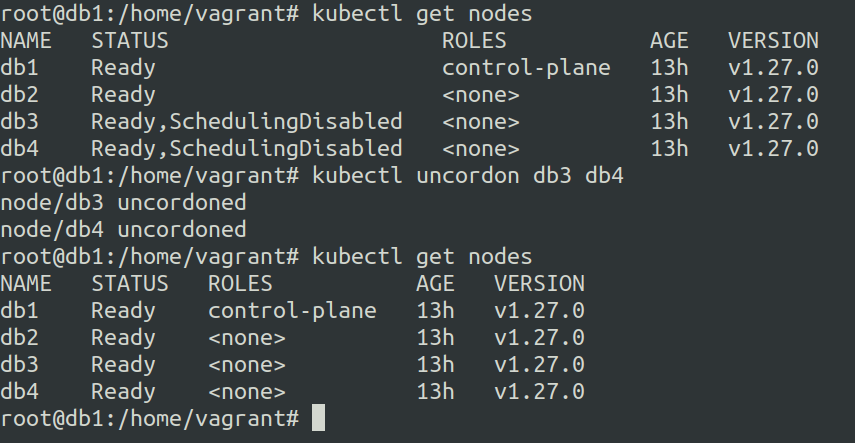Image resolution: width=855 pixels, height=443 pixels.
Task: Click the AGE column header in the first table
Action: 669,41
